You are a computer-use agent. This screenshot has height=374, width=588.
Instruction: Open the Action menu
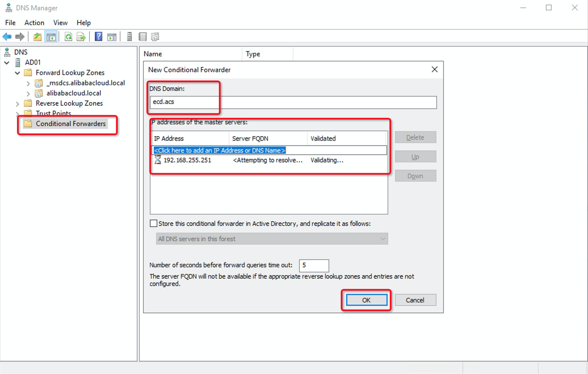(x=34, y=23)
